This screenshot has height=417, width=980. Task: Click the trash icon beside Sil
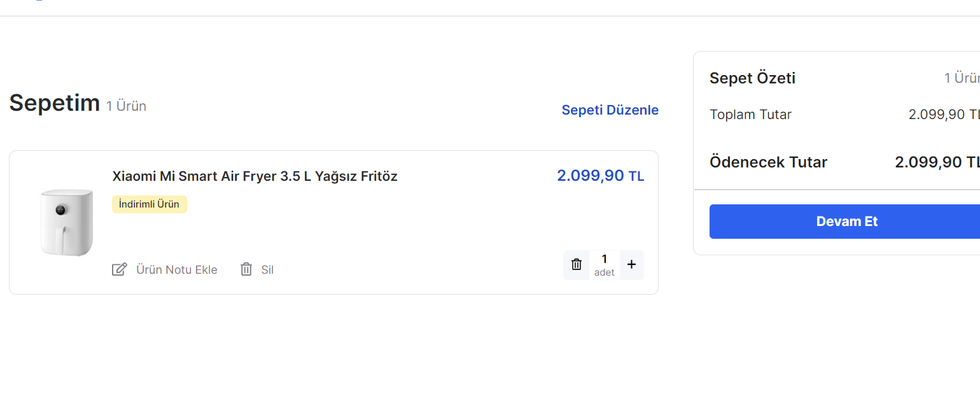246,269
